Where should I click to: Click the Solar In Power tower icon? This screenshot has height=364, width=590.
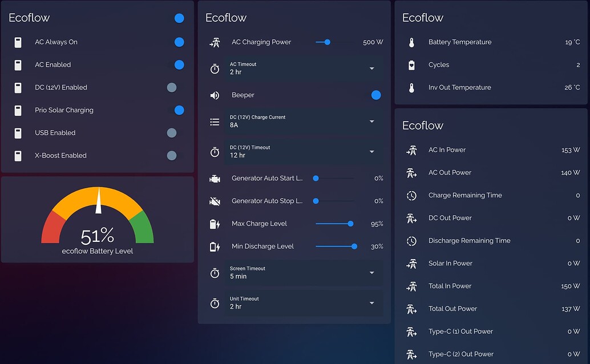click(411, 264)
